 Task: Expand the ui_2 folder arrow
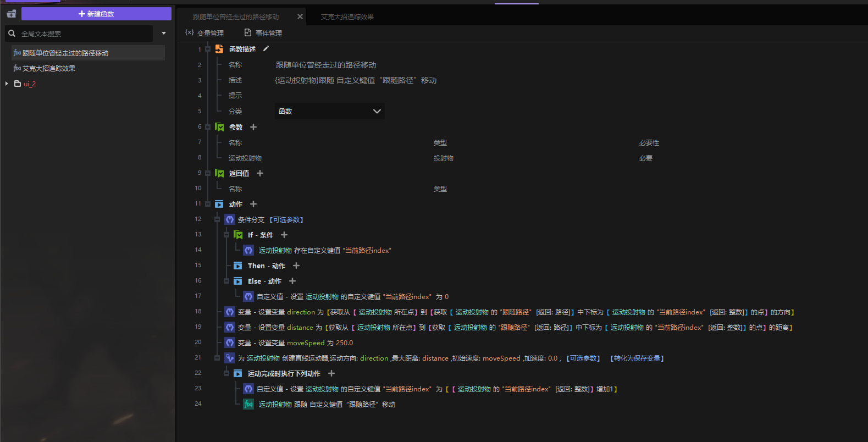tap(7, 84)
